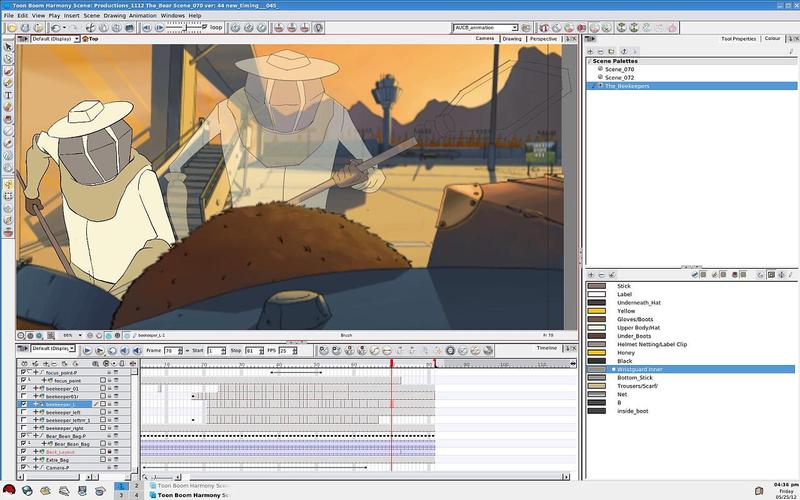The width and height of the screenshot is (800, 500).
Task: Open the lower Toon Boom Harmony taskbar entry
Action: tap(189, 495)
